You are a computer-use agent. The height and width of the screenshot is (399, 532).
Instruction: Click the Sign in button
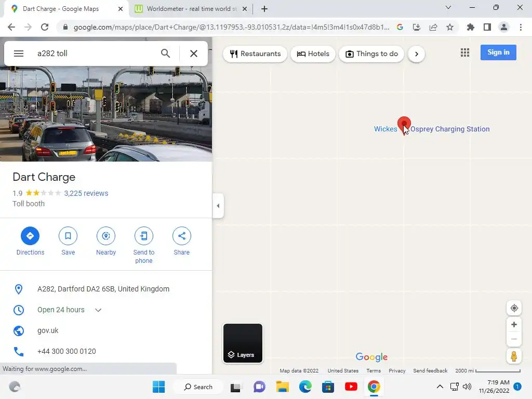[x=498, y=52]
